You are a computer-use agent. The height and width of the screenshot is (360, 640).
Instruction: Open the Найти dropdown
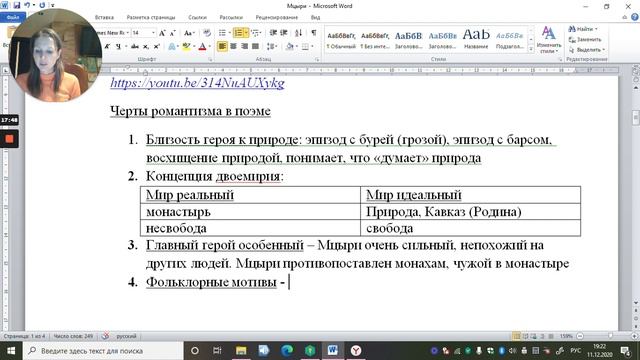pyautogui.click(x=596, y=29)
